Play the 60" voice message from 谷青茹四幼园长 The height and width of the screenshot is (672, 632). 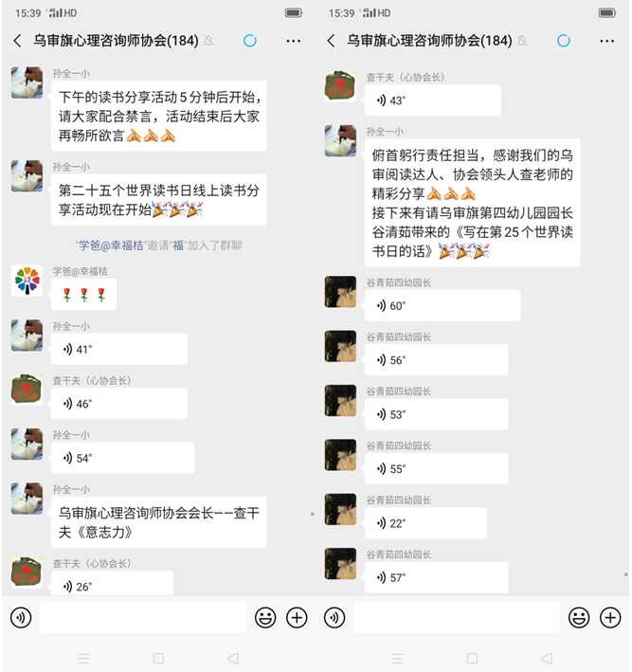click(442, 305)
